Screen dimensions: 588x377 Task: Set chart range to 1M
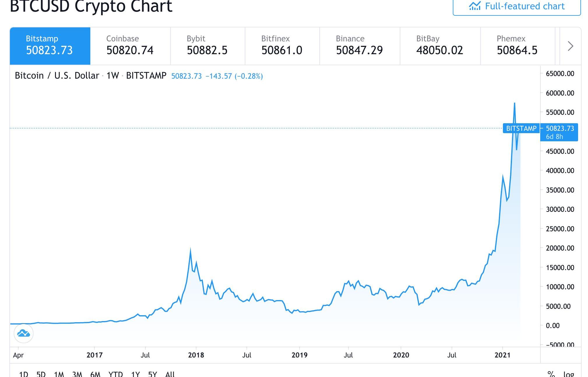pyautogui.click(x=59, y=374)
